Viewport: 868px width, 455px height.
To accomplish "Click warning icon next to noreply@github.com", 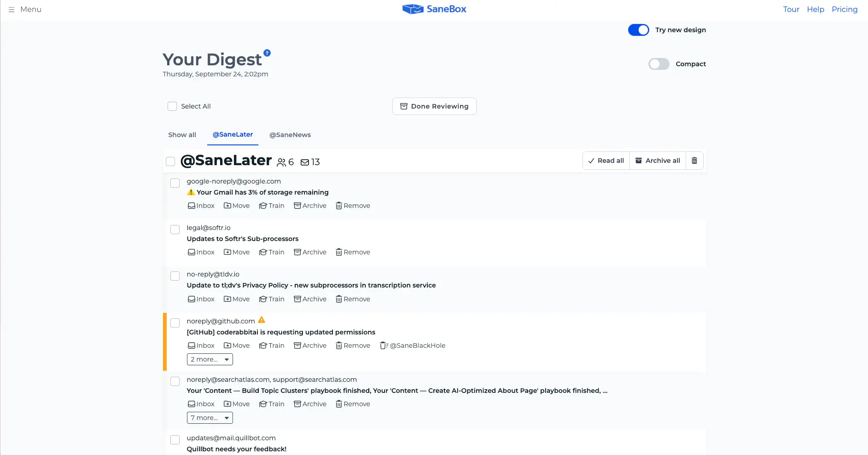I will 262,320.
